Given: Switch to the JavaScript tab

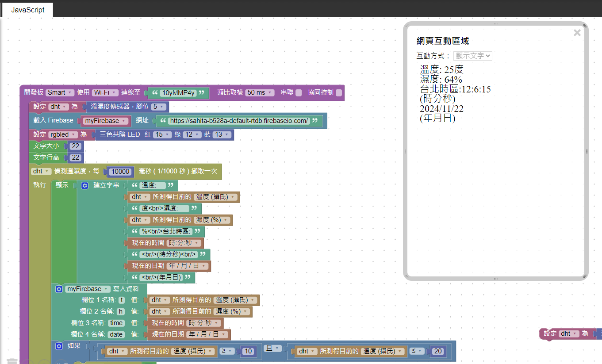Looking at the screenshot, I should pos(27,10).
